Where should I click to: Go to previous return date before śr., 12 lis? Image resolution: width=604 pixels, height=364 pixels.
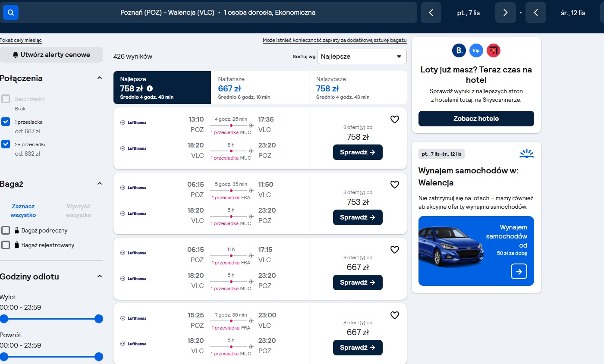536,13
